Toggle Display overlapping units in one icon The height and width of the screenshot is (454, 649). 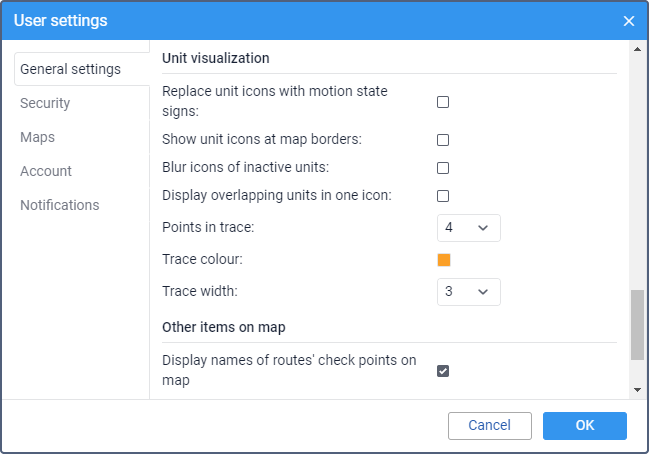(443, 196)
